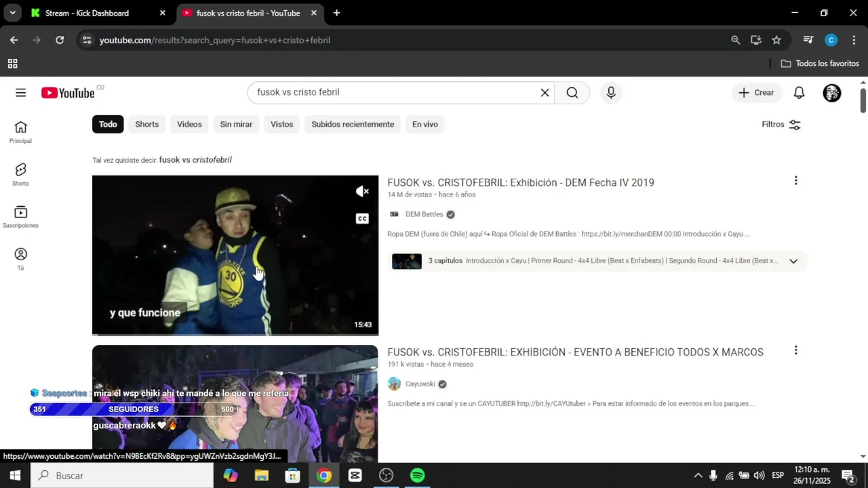
Task: Open the DEM Battles channel link
Action: click(x=424, y=214)
